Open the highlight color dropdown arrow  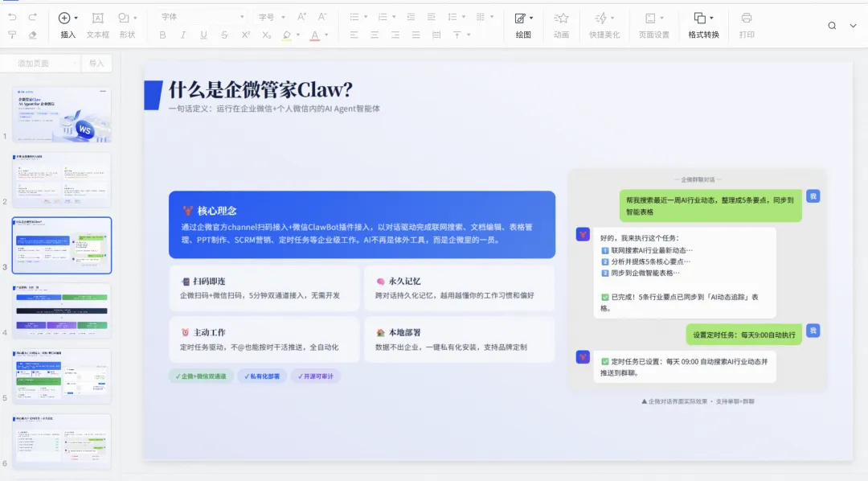298,35
